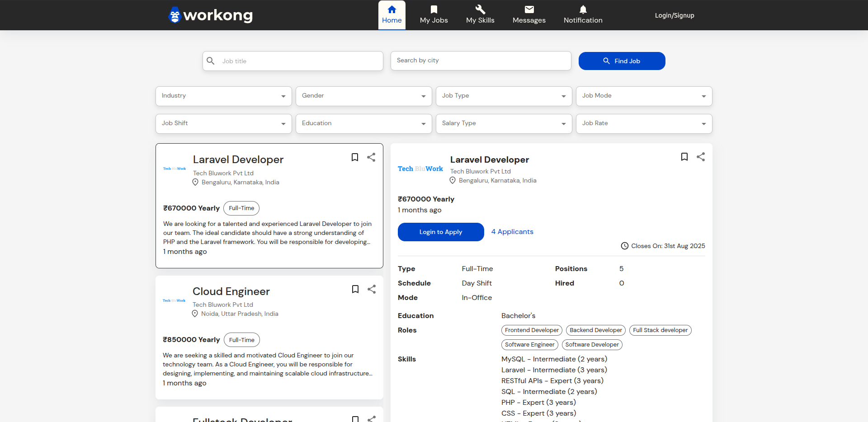Screen dimensions: 868x422
Task: Bookmark job in the detail panel
Action: [684, 157]
